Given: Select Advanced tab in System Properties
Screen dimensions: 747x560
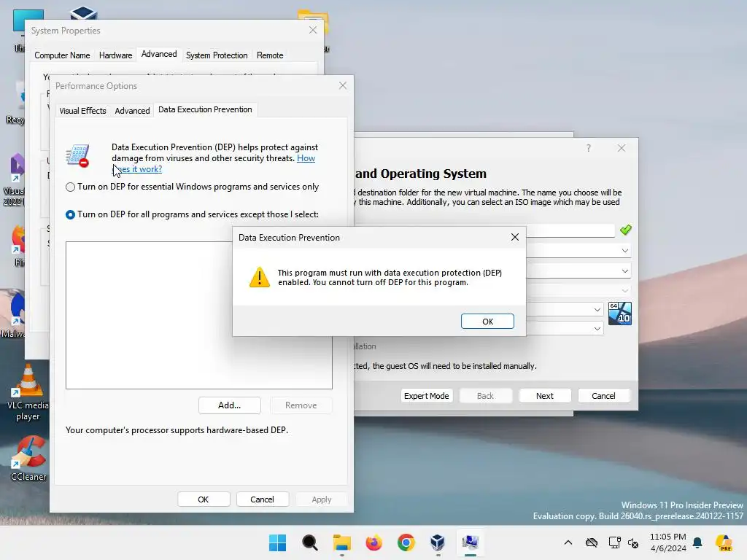Looking at the screenshot, I should click(x=159, y=54).
